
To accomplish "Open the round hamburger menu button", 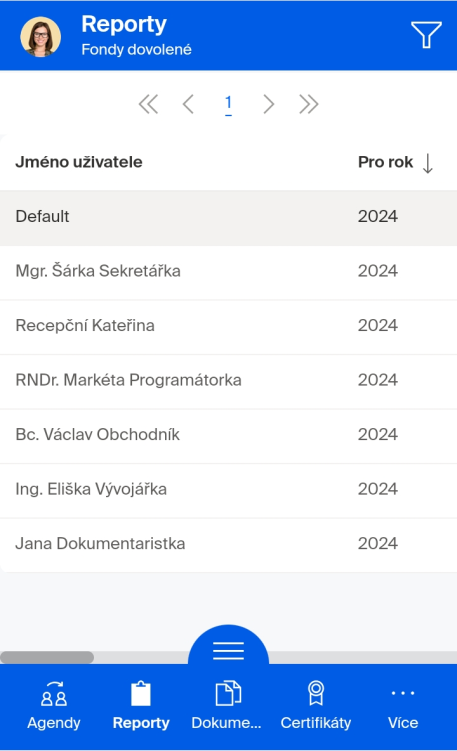I will coord(228,650).
